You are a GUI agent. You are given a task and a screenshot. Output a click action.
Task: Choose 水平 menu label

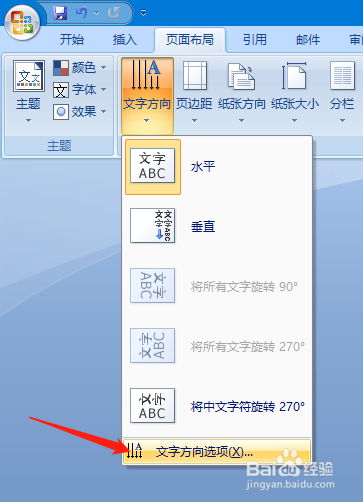[x=203, y=166]
